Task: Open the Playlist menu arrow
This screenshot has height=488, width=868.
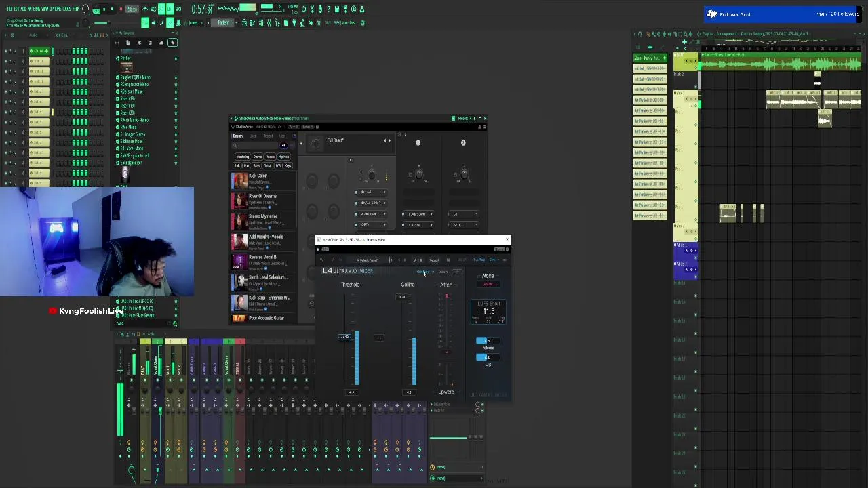Action: 634,34
